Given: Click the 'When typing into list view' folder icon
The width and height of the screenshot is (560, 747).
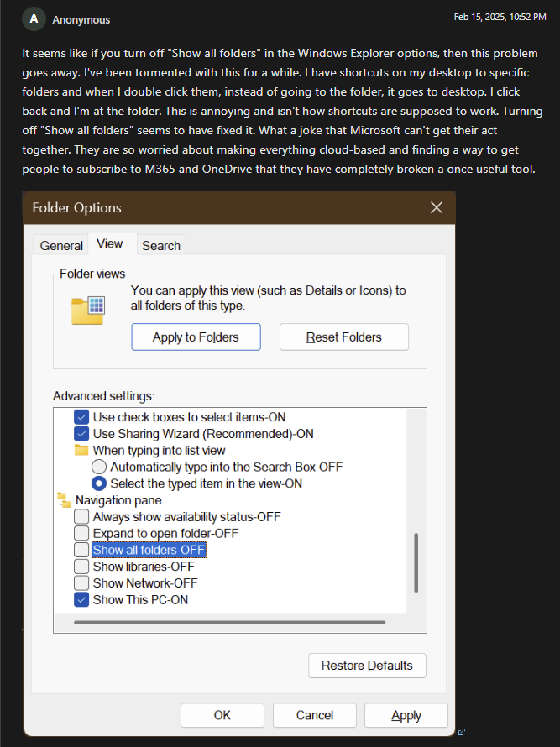Looking at the screenshot, I should point(81,450).
